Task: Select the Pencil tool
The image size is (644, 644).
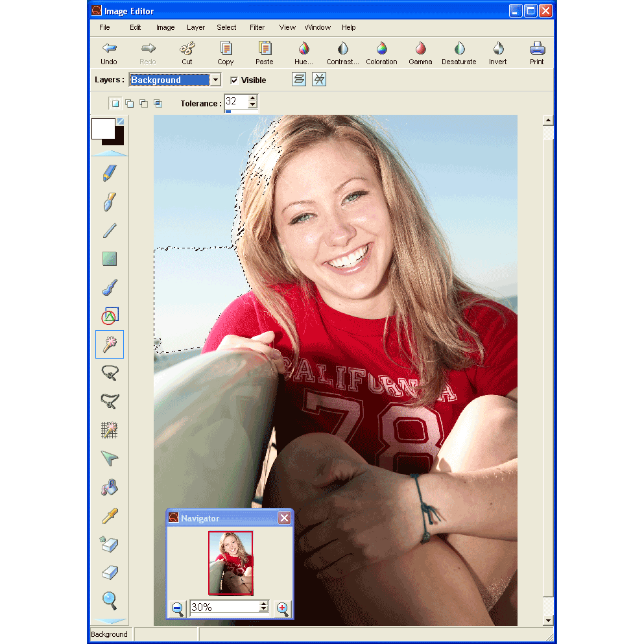Action: (109, 172)
